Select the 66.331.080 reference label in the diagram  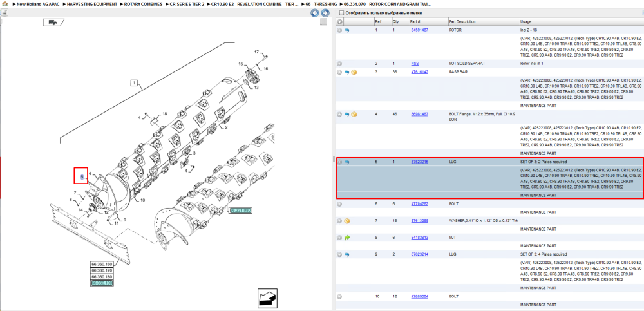coord(241,211)
